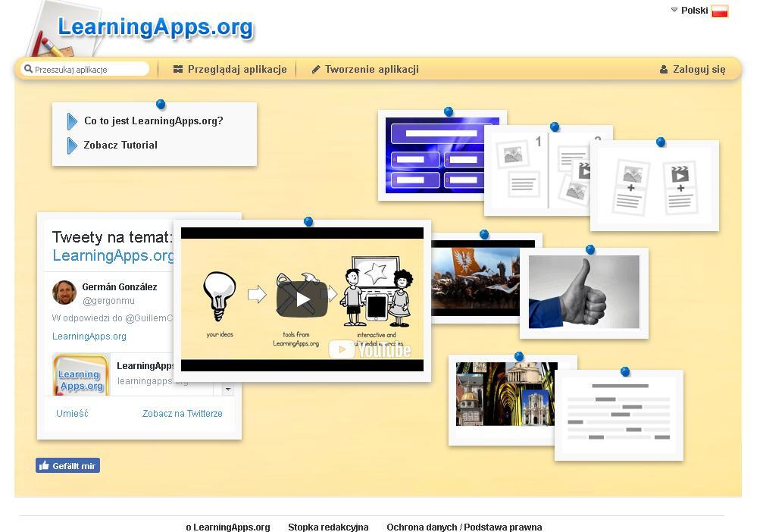This screenshot has width=763, height=532.
Task: Click the search magnifier icon
Action: pos(28,69)
